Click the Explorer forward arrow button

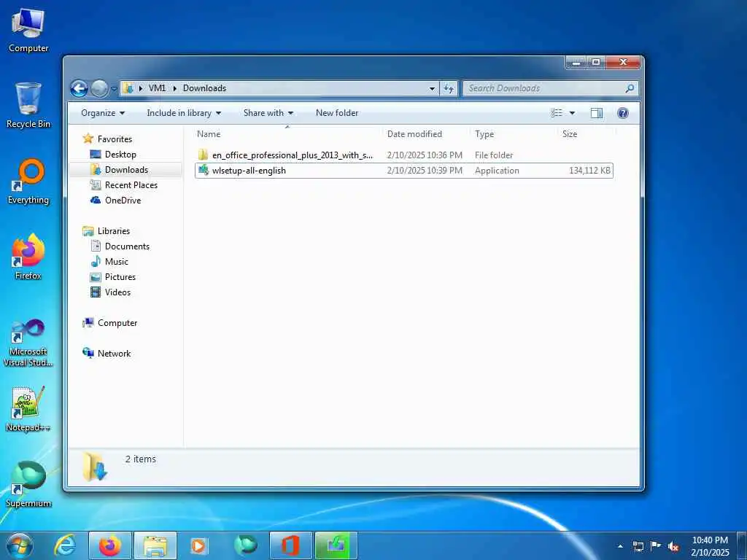point(99,88)
